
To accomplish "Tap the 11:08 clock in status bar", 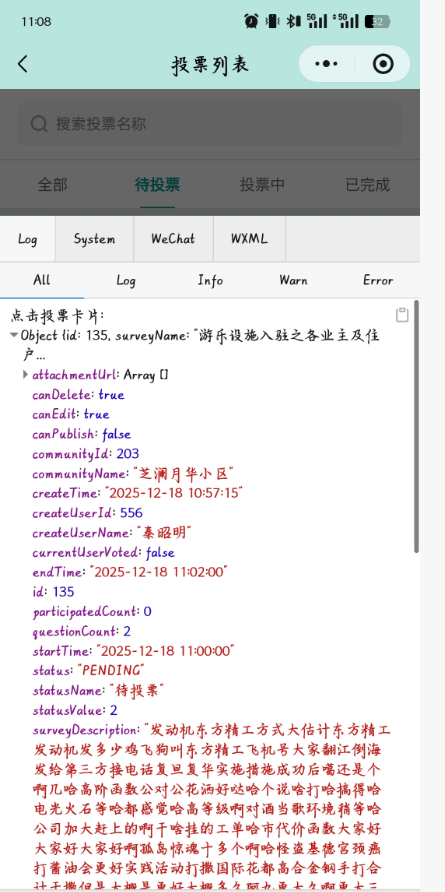I will coord(36,22).
